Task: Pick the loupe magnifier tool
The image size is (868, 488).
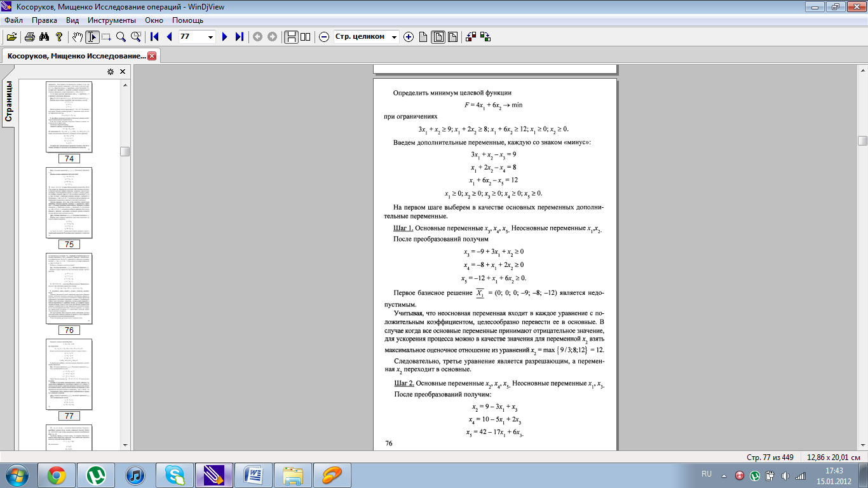Action: (x=135, y=37)
